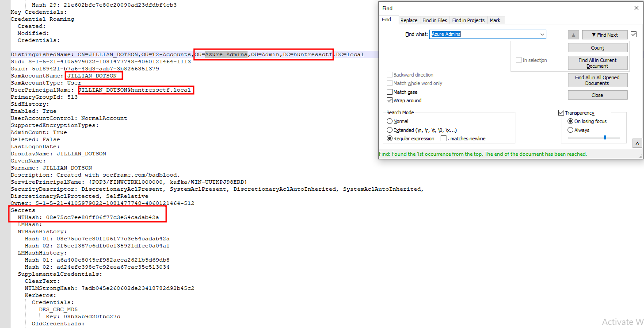Tick the Backward direction checkbox

tap(389, 75)
